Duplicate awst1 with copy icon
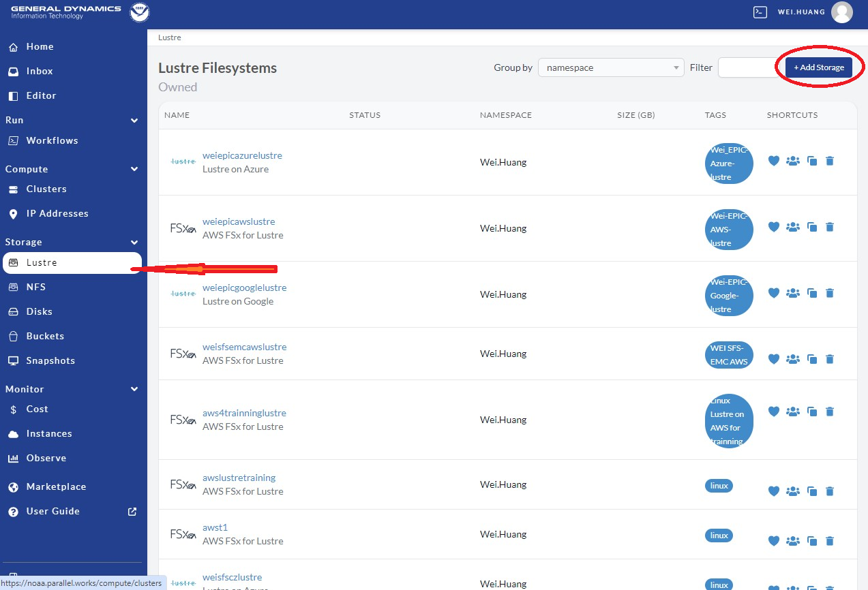This screenshot has width=868, height=590. coord(812,542)
